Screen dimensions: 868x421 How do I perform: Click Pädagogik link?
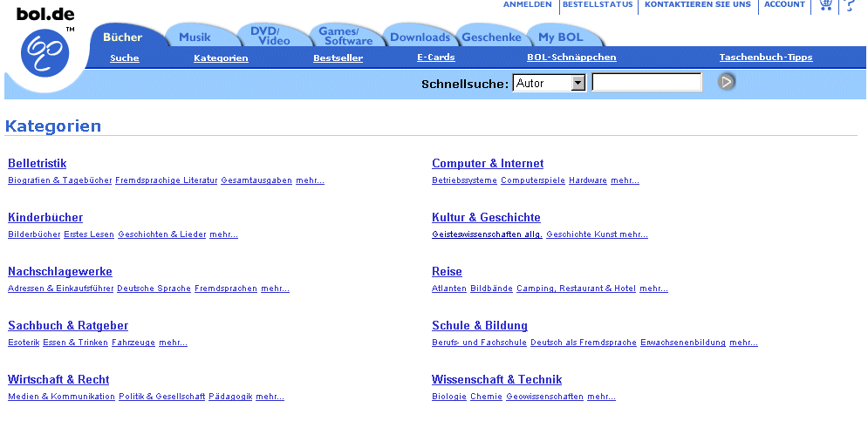click(x=230, y=397)
